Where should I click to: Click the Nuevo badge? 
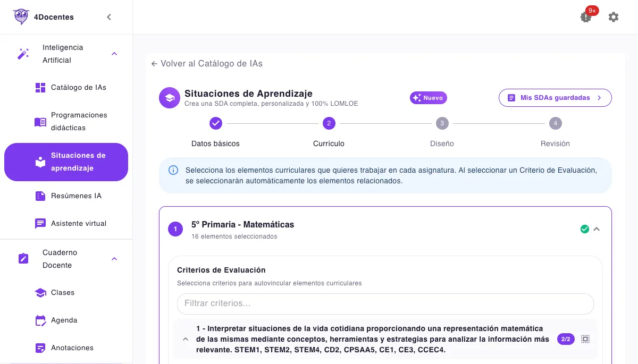(x=429, y=98)
